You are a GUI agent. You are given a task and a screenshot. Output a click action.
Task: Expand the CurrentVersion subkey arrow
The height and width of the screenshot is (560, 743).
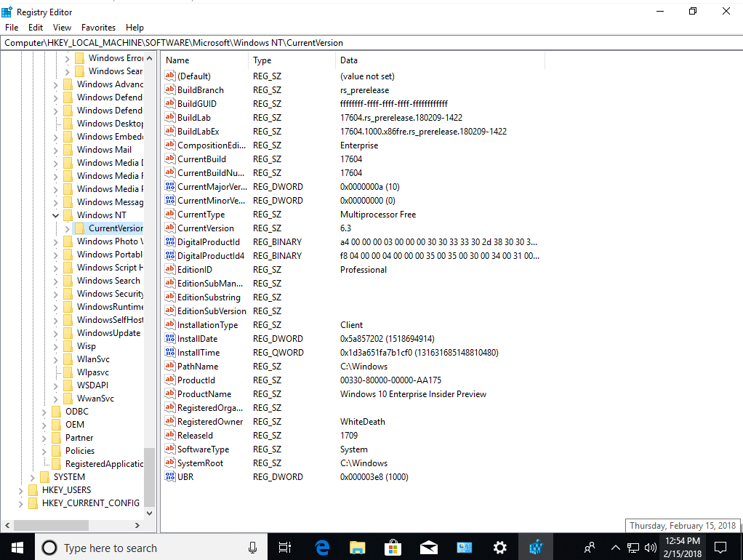[x=67, y=228]
